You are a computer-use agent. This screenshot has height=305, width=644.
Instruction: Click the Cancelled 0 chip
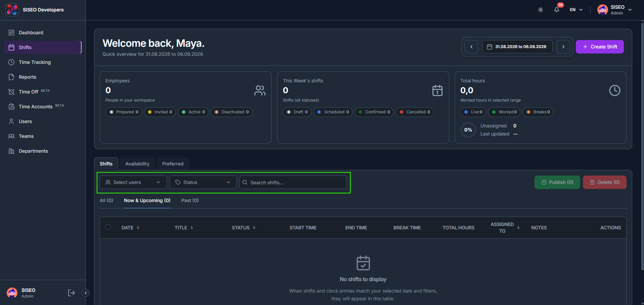[415, 112]
